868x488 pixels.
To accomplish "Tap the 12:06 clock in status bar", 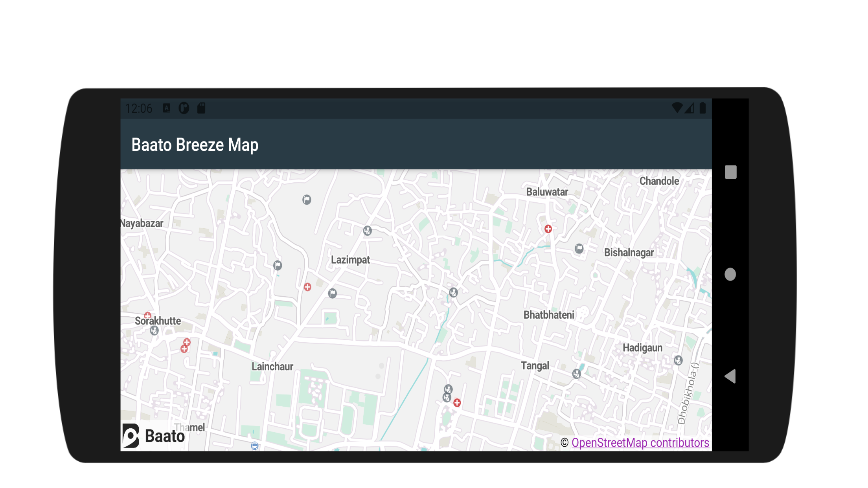I will tap(139, 108).
